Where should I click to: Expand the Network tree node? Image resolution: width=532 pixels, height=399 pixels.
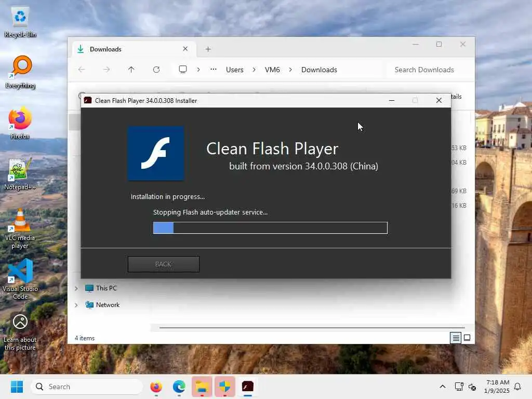76,305
